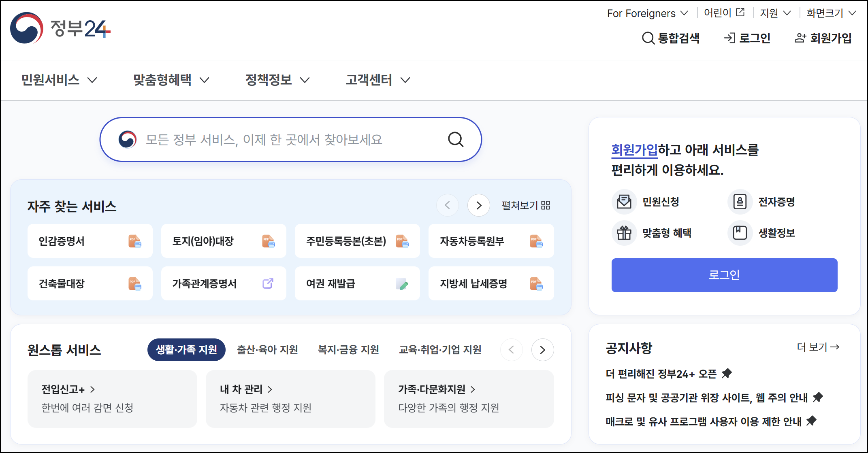Image resolution: width=868 pixels, height=453 pixels.
Task: Click the 맞춤형 혜택 gift icon
Action: click(624, 233)
